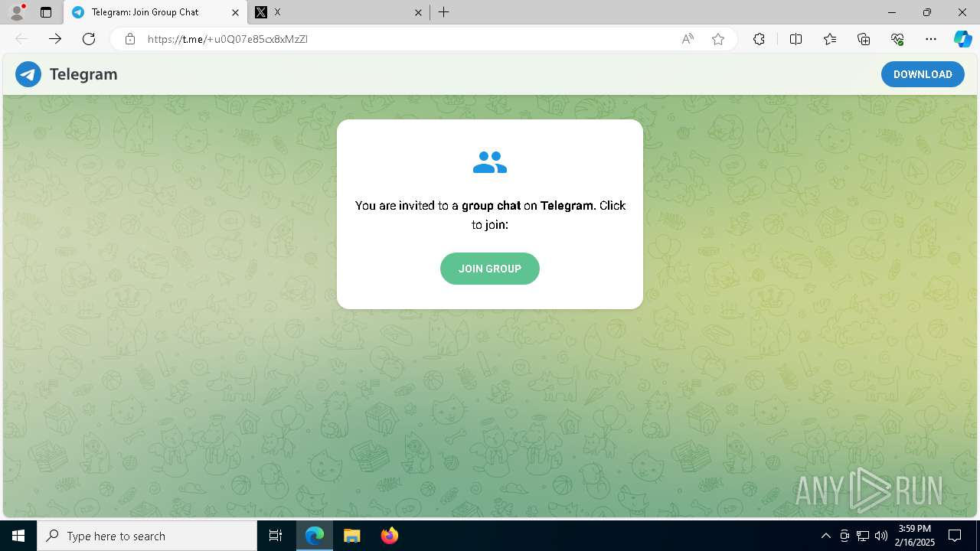Open a new browser tab
The width and height of the screenshot is (980, 551).
click(444, 12)
